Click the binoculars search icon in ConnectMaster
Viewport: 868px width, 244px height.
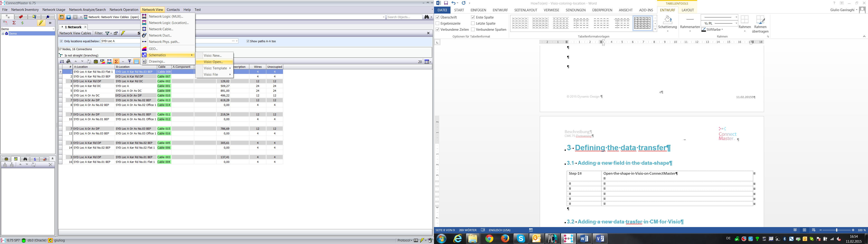[x=427, y=17]
